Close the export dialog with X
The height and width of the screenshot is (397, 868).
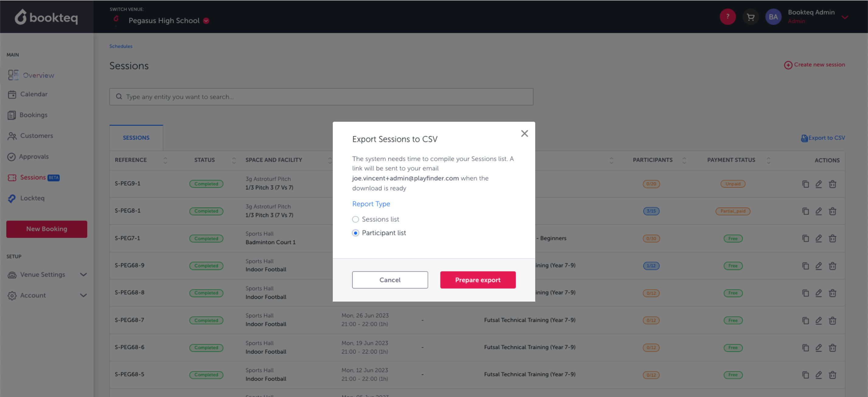[524, 133]
